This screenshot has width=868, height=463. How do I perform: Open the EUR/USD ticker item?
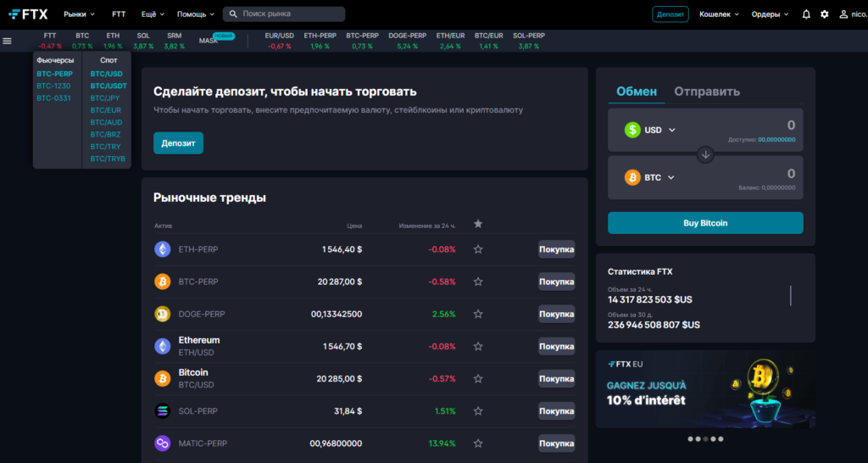(x=280, y=41)
